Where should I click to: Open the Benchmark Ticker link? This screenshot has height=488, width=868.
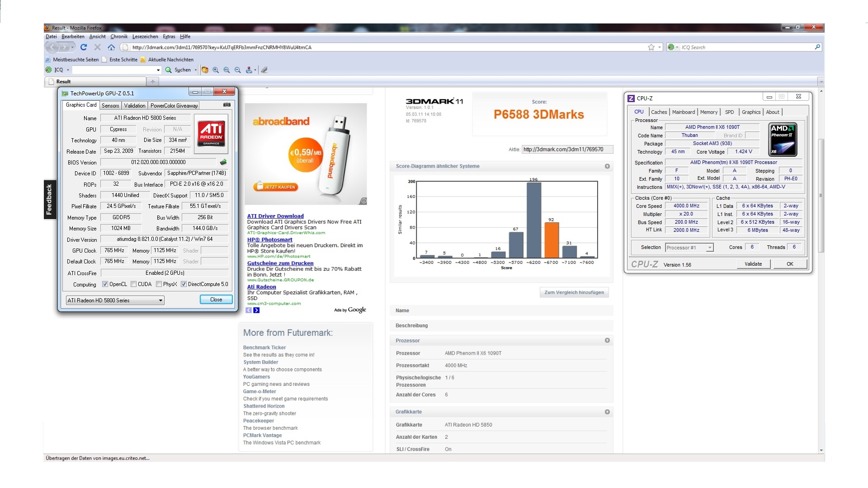pyautogui.click(x=264, y=347)
